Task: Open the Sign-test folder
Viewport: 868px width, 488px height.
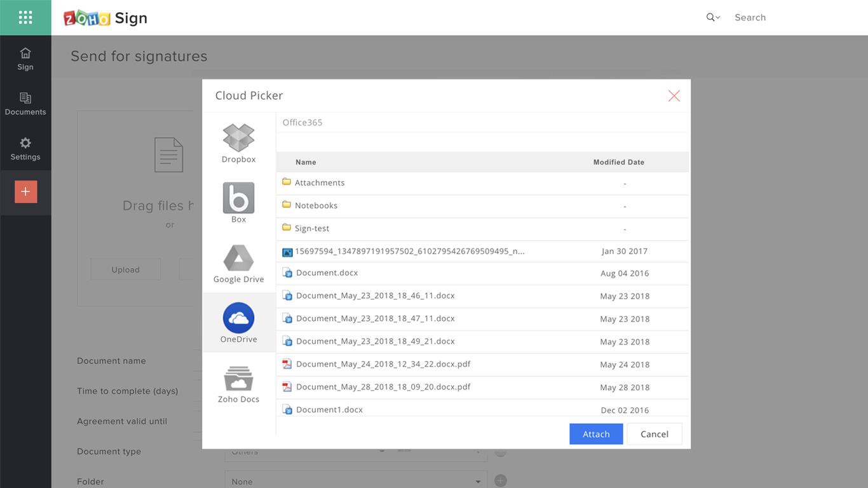Action: 311,228
